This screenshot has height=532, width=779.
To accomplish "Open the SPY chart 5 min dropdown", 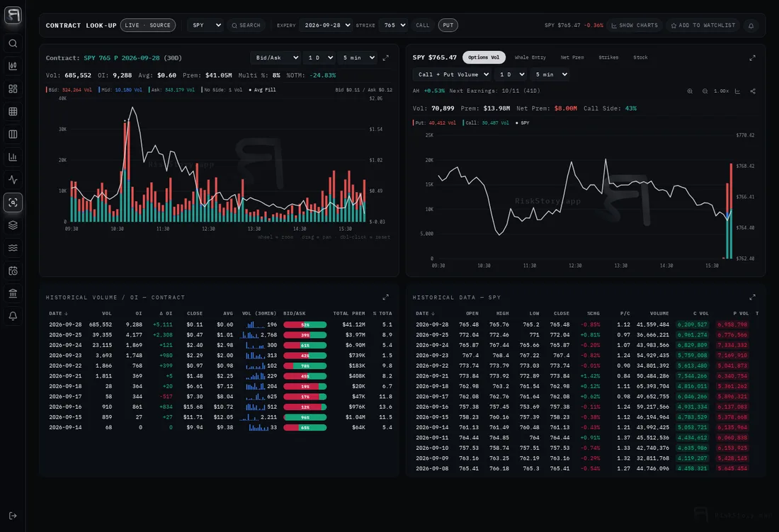I will click(550, 74).
